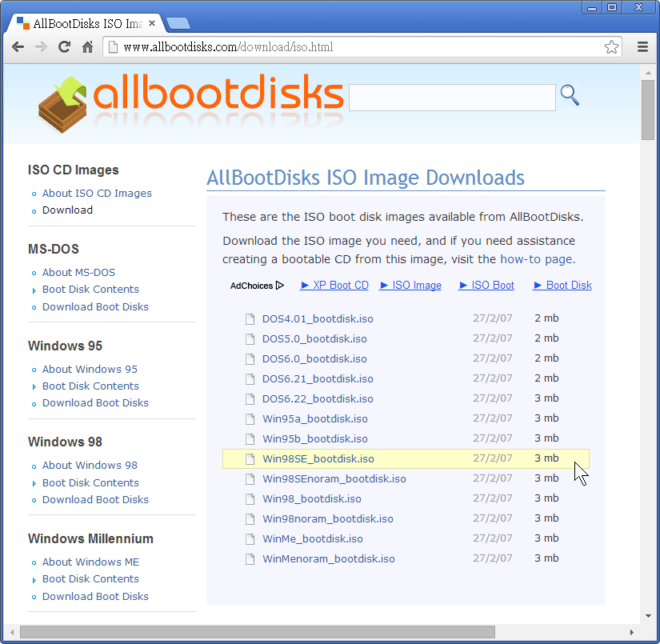Open Windows Millennium Boot Disk Contents
The height and width of the screenshot is (644, 660).
pos(90,578)
